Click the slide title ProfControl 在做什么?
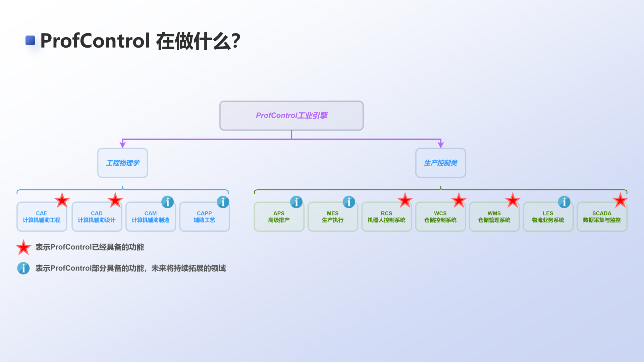The width and height of the screenshot is (644, 362). (x=140, y=41)
